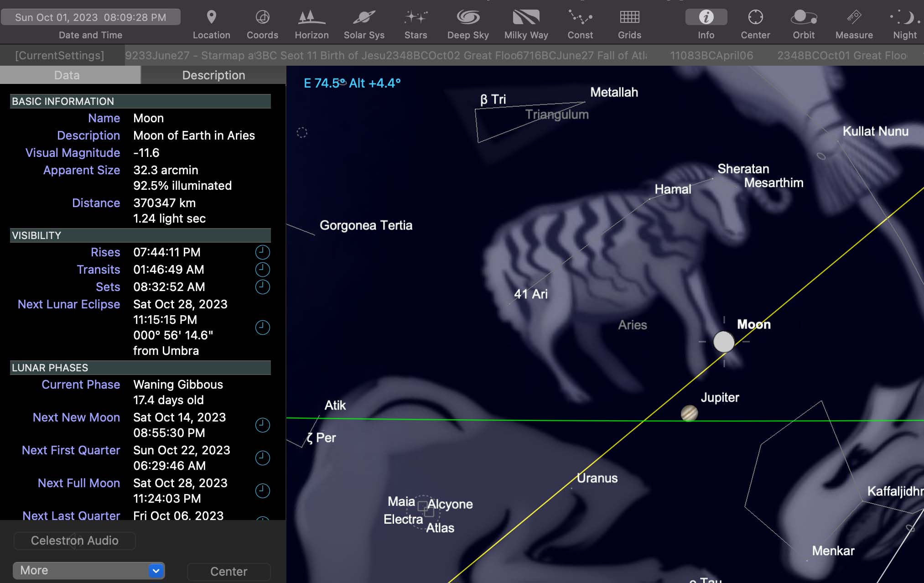Open the Coords toolbar icon

[262, 17]
